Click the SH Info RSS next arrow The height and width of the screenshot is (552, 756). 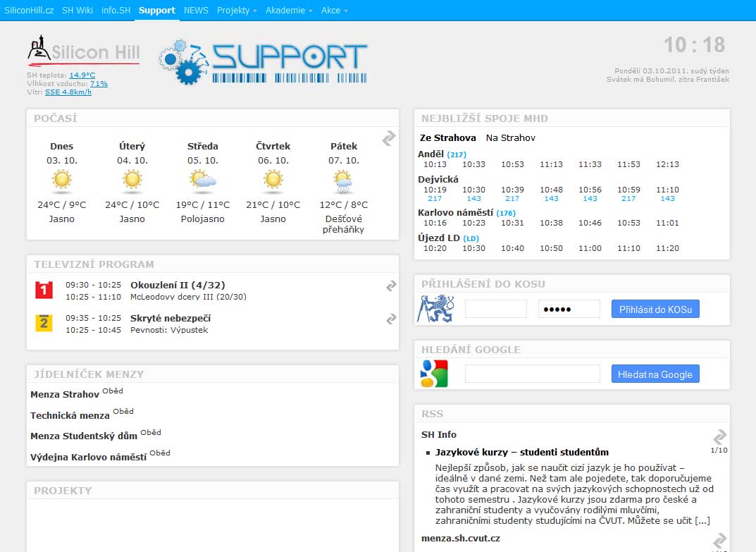[x=720, y=436]
